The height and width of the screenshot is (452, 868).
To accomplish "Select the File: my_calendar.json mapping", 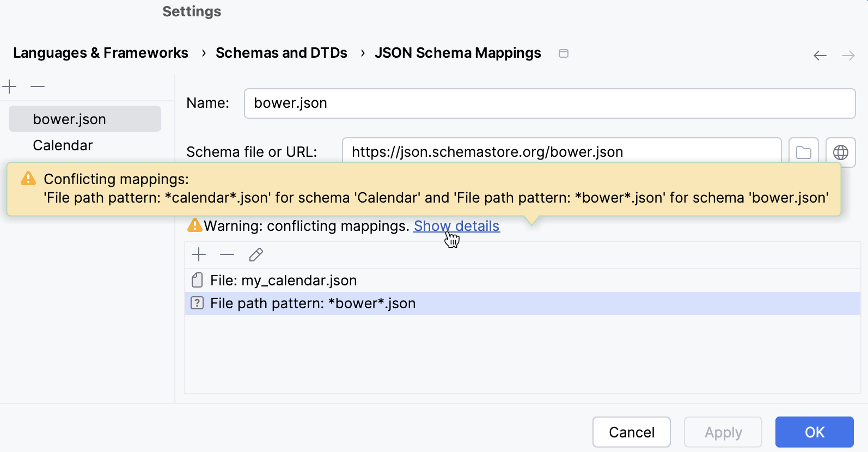I will coord(283,280).
